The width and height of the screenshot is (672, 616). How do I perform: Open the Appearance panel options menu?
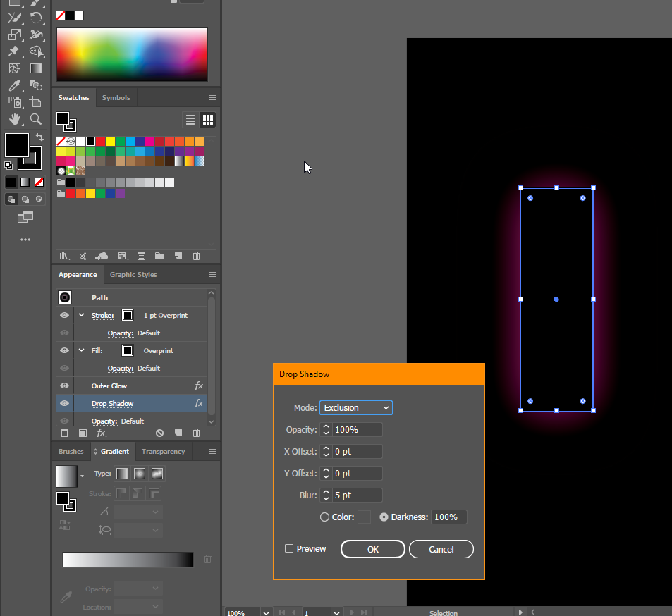(x=212, y=275)
